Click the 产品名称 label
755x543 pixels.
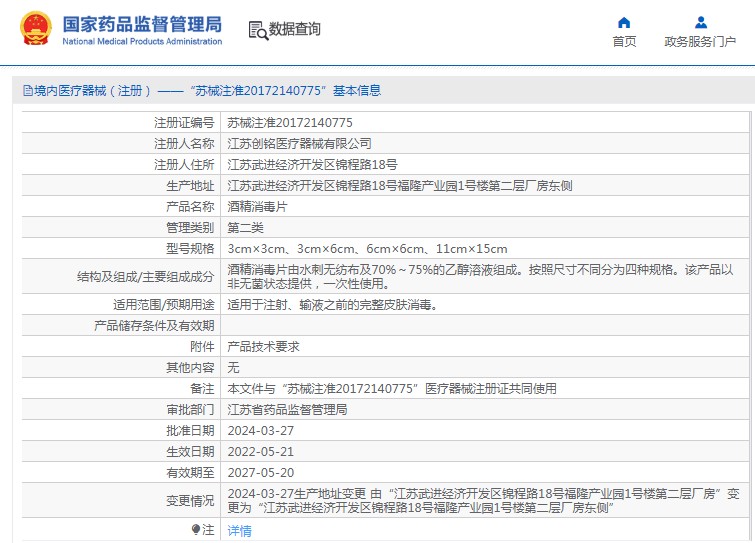click(x=190, y=207)
